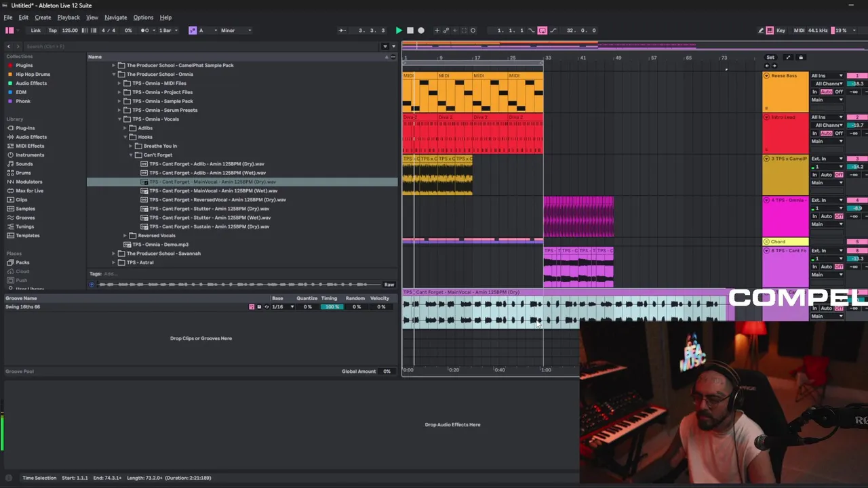The image size is (868, 488).
Task: Open the groove Base 1/16 dropdown
Action: 283,307
